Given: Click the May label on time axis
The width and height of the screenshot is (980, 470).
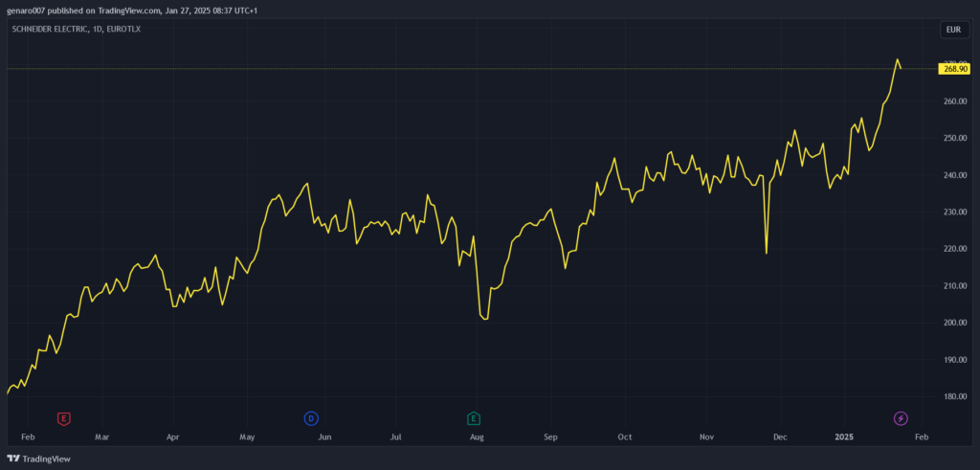Looking at the screenshot, I should coord(247,436).
